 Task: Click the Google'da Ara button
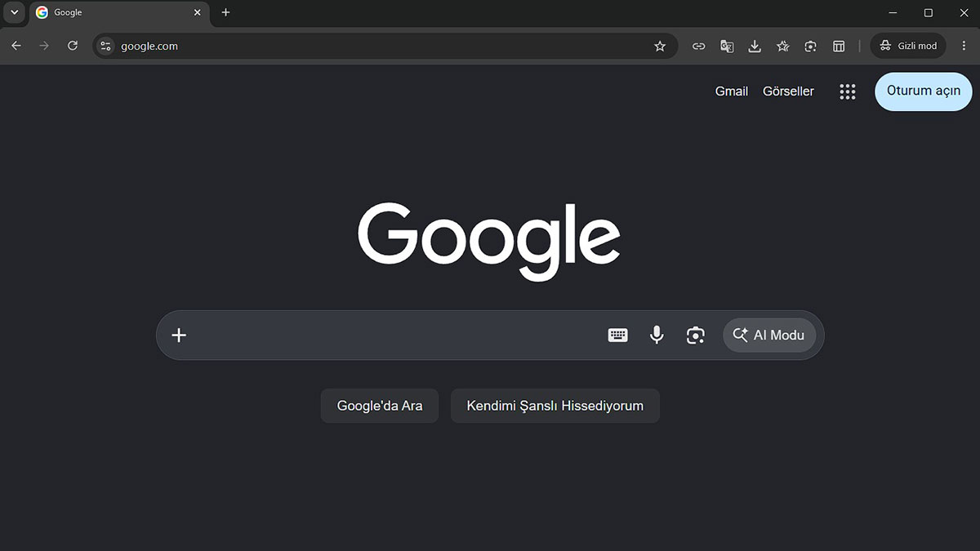(380, 406)
